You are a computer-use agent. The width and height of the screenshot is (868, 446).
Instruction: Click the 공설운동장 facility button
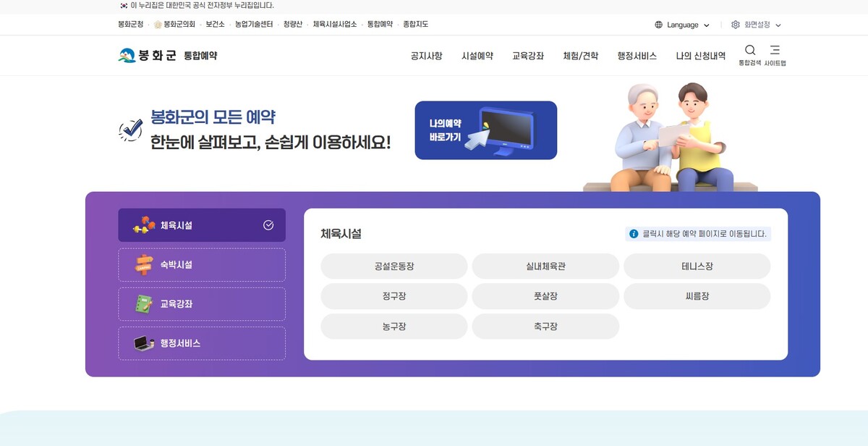(394, 266)
